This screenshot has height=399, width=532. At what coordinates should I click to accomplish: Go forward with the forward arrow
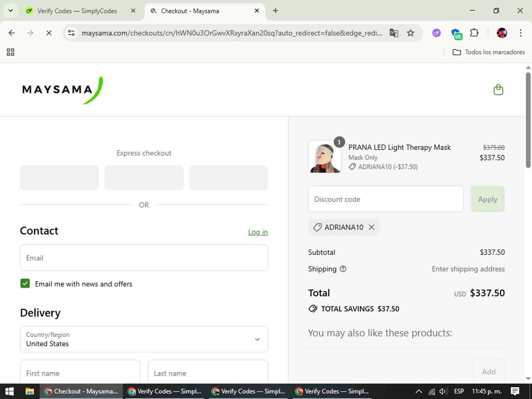tap(30, 33)
